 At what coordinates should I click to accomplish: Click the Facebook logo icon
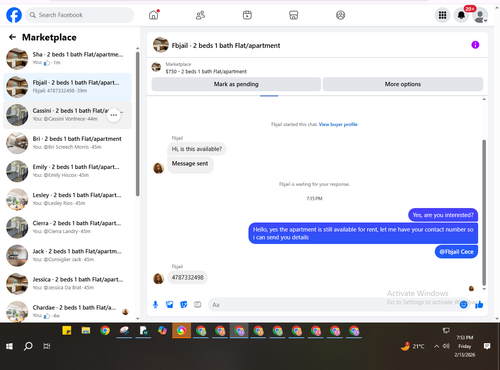[x=14, y=15]
